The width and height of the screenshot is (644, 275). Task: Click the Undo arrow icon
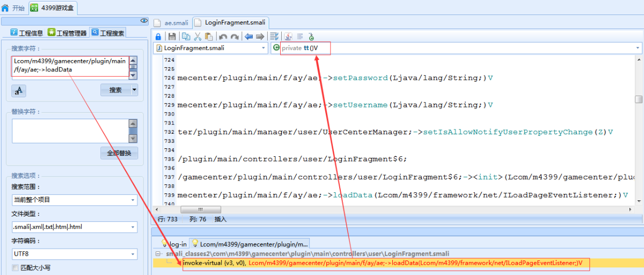[x=223, y=37]
